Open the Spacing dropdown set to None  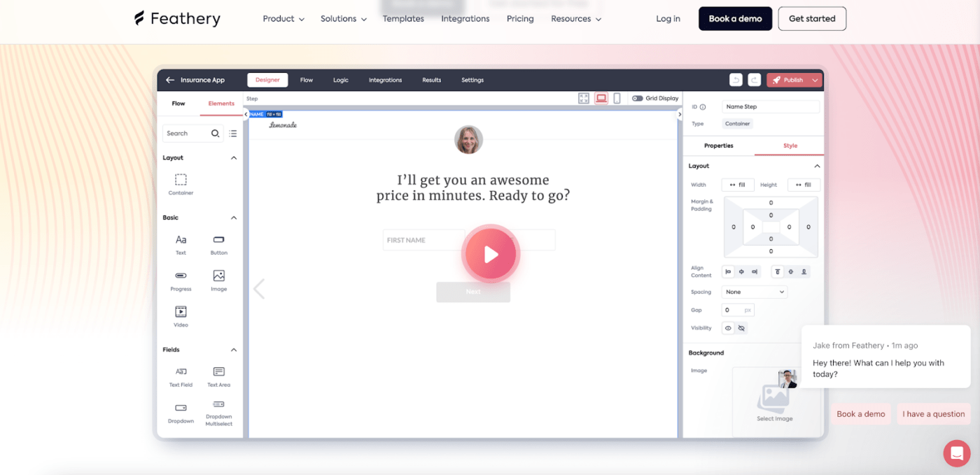(755, 292)
